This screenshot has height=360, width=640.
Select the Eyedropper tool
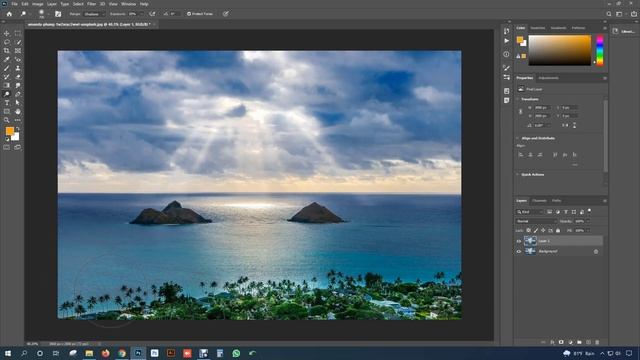pyautogui.click(x=7, y=60)
